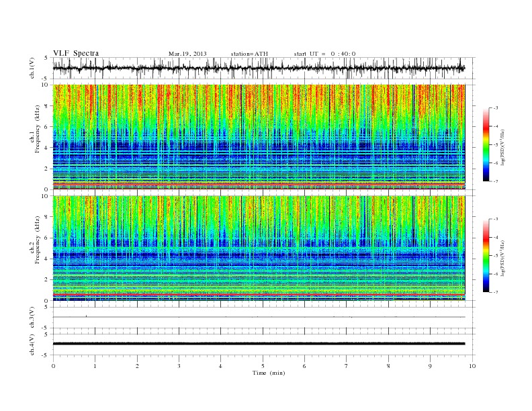Click the ch.1 "Frequency (kHz)" axis label
The width and height of the screenshot is (532, 411).
point(38,129)
